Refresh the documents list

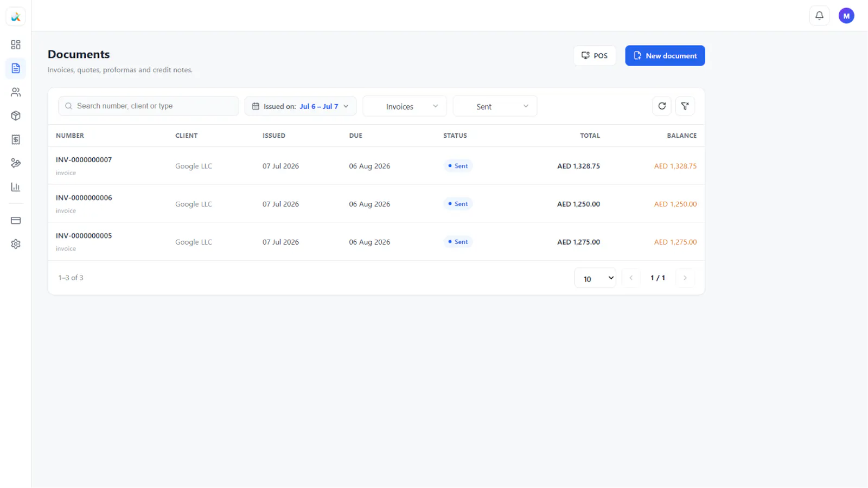(662, 106)
